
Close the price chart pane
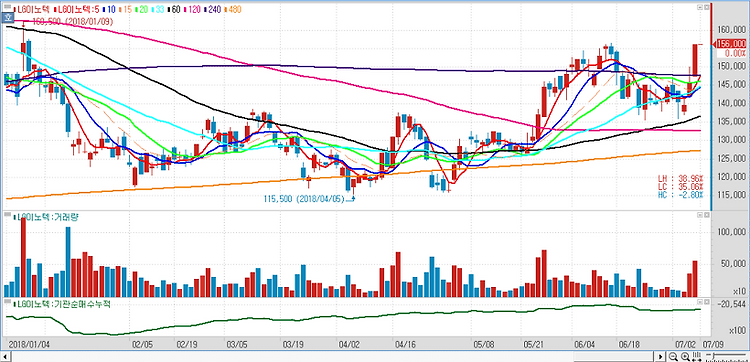point(706,7)
